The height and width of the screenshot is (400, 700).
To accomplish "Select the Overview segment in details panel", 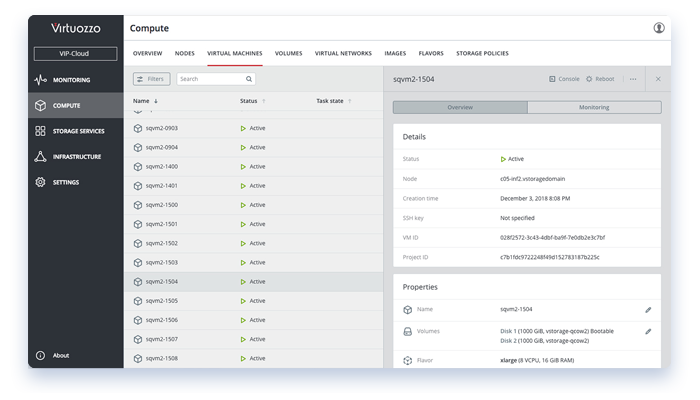I will [x=460, y=107].
